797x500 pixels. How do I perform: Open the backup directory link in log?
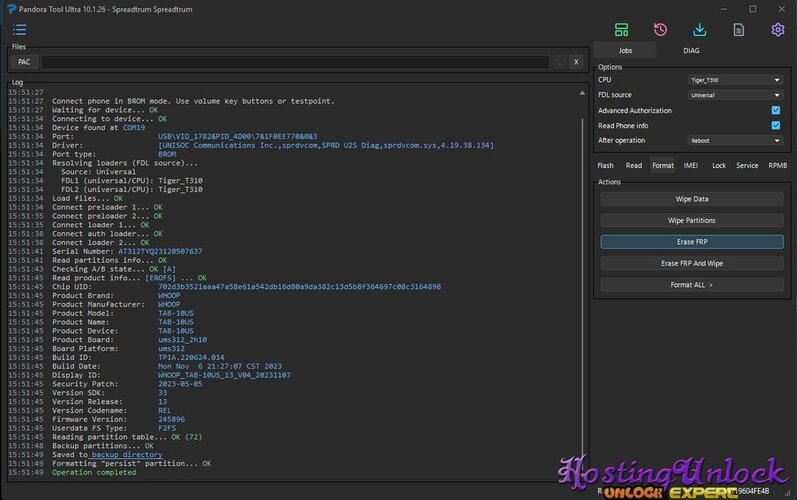(x=127, y=455)
